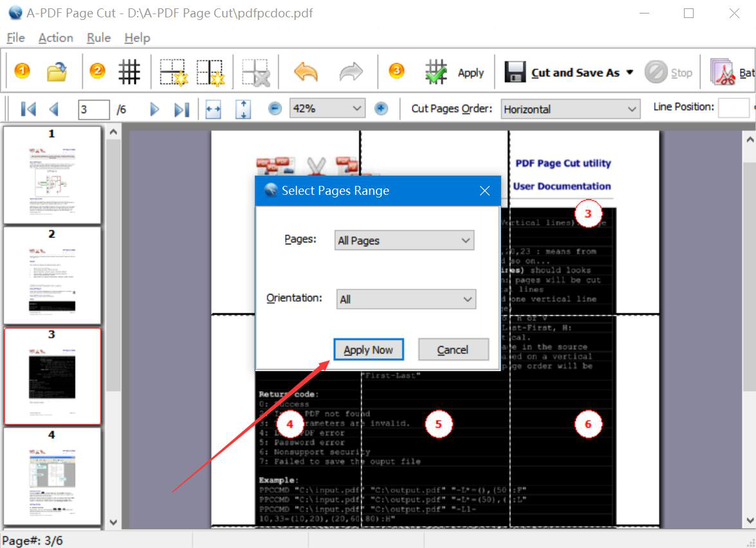Select the grid cut lines icon
The image size is (756, 548).
coord(129,71)
